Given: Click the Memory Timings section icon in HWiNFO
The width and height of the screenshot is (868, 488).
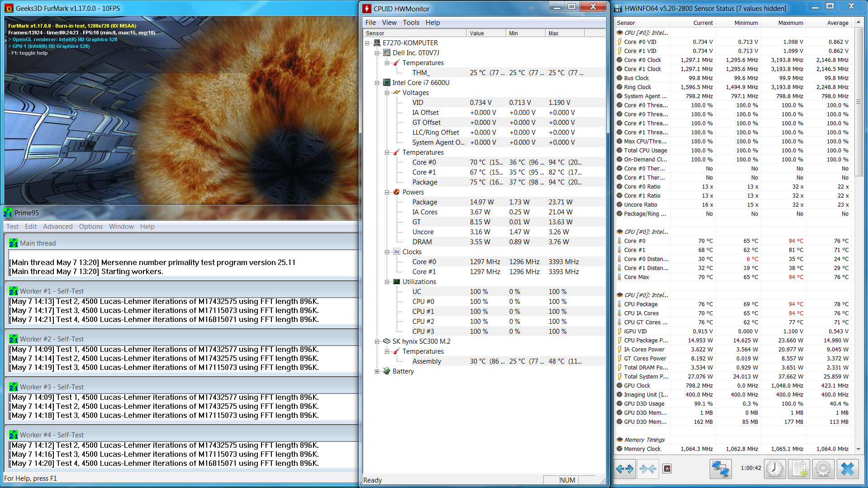Looking at the screenshot, I should pyautogui.click(x=619, y=440).
